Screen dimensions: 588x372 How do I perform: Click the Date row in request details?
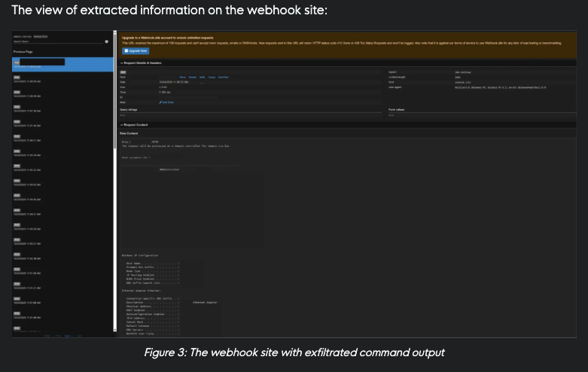(x=251, y=82)
